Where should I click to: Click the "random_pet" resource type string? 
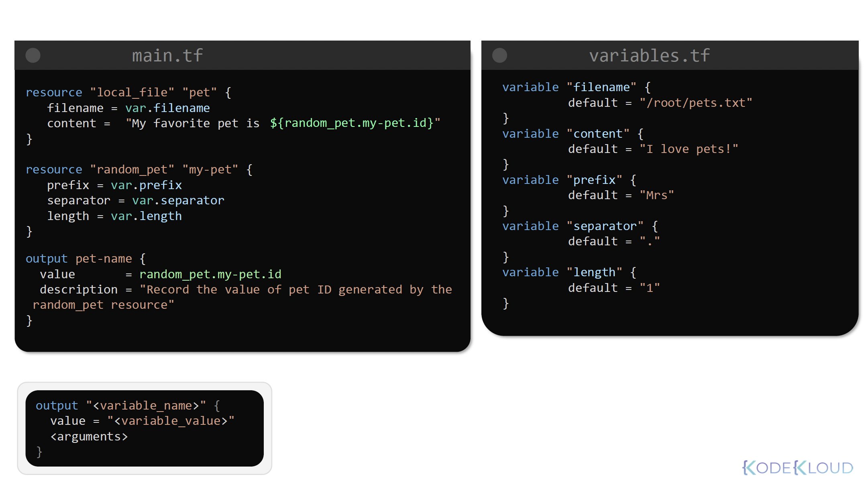[x=132, y=169]
